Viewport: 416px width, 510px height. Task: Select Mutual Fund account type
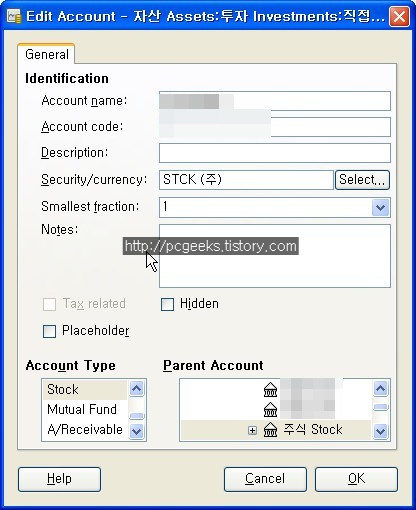[x=85, y=410]
